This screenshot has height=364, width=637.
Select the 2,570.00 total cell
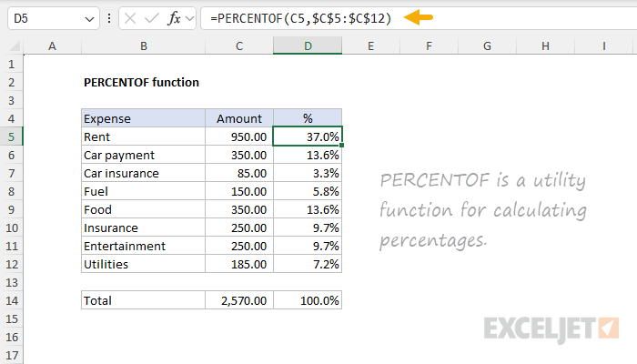click(x=239, y=300)
